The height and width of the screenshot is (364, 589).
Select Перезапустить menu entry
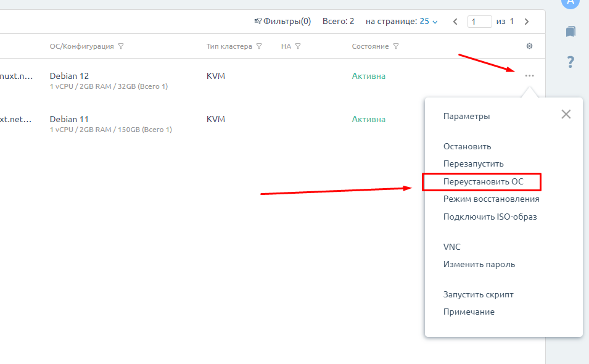click(x=473, y=164)
